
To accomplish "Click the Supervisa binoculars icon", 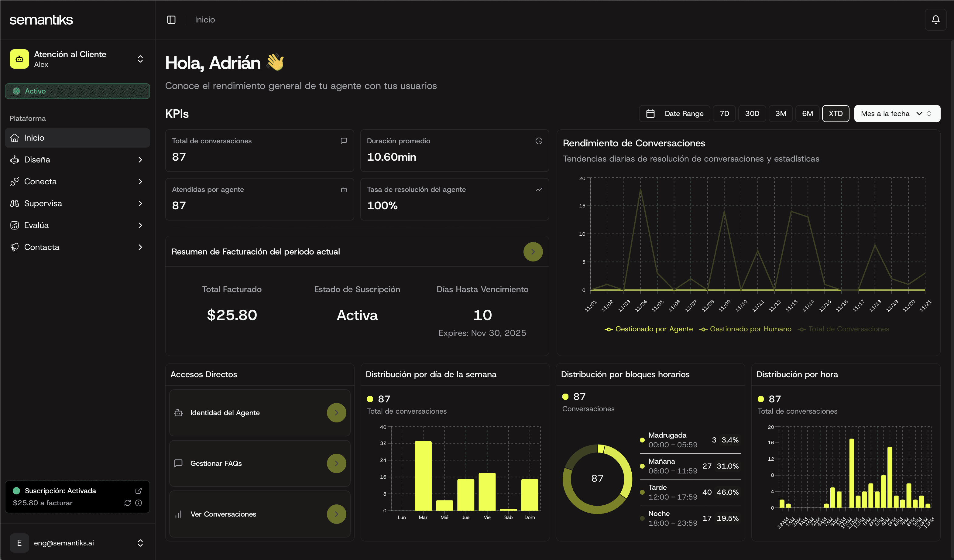I will pyautogui.click(x=15, y=203).
